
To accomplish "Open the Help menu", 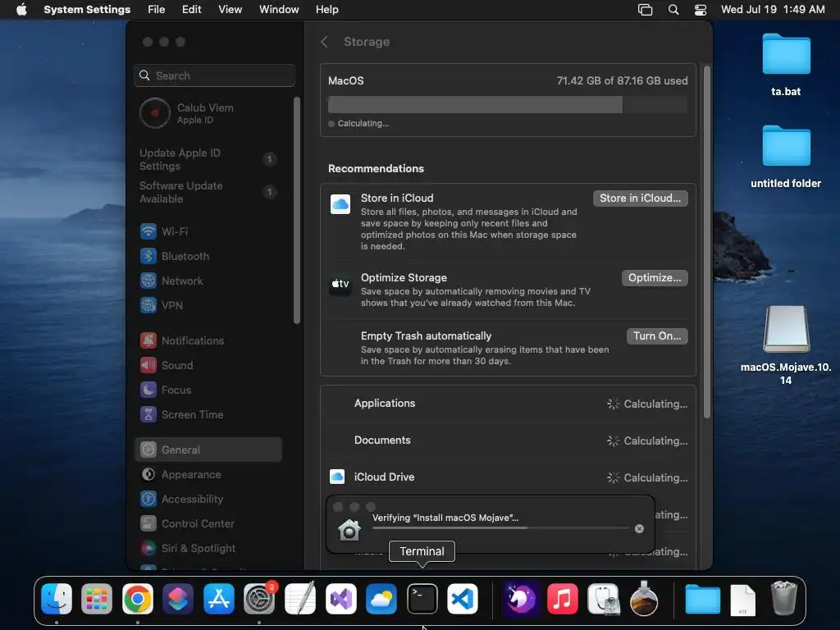I will [x=326, y=10].
